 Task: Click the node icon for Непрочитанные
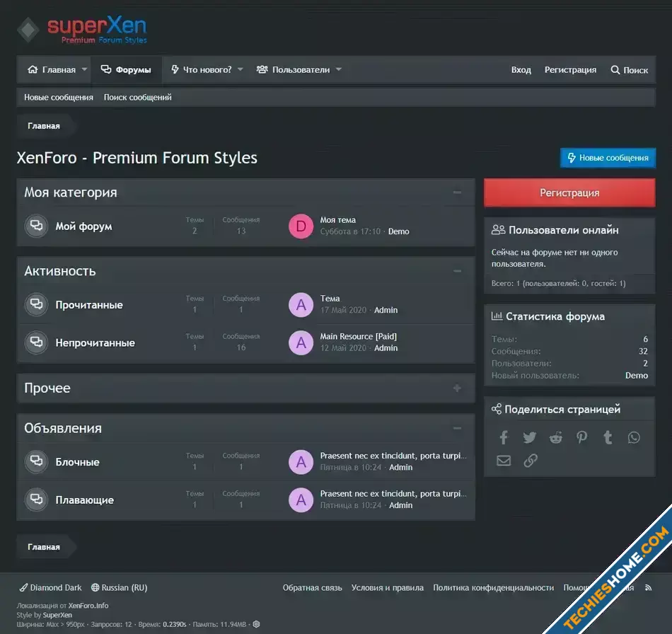click(36, 342)
